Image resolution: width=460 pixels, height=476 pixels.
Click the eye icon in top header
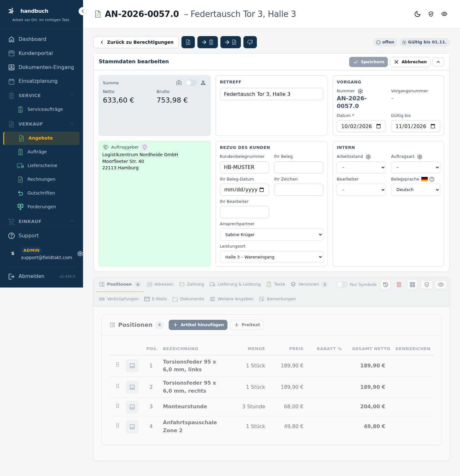[x=444, y=14]
